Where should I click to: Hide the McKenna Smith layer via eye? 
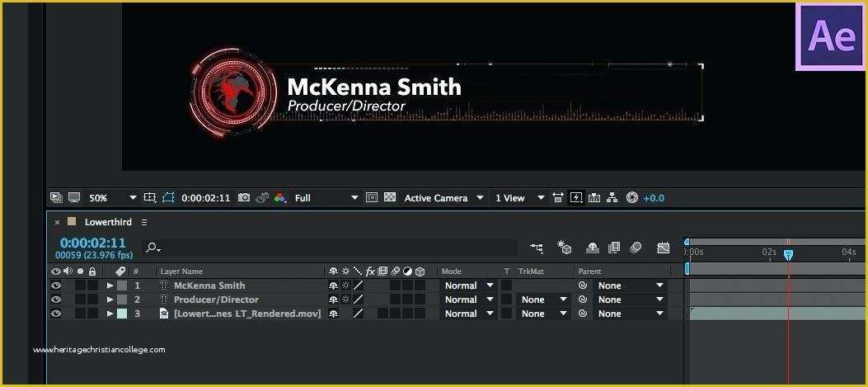coord(55,286)
